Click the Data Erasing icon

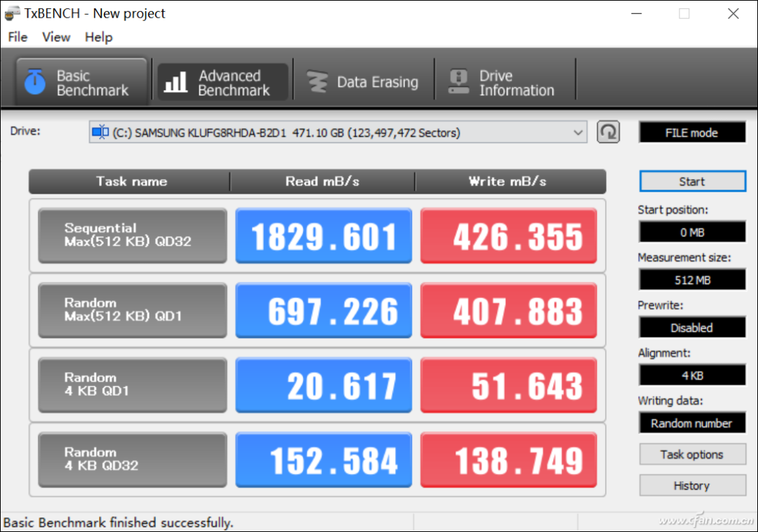coord(317,83)
